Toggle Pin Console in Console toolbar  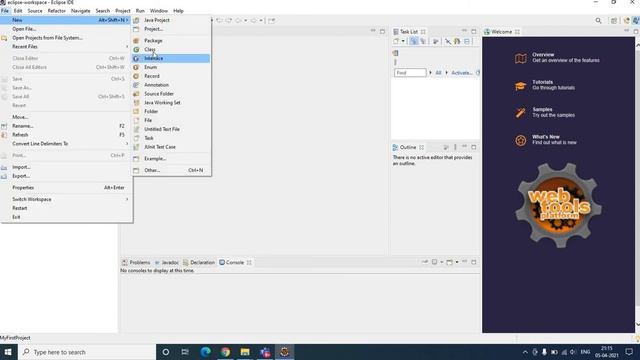[x=425, y=262]
